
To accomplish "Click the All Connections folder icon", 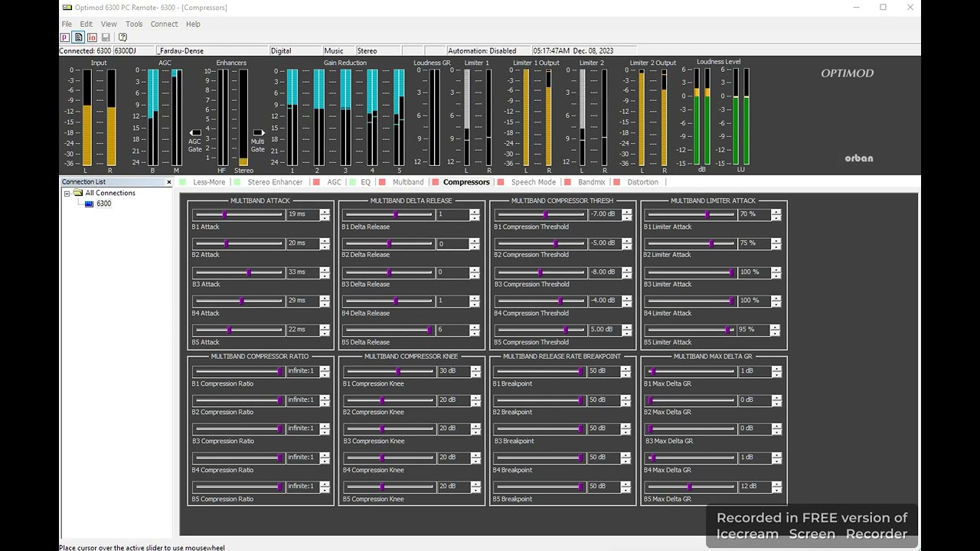I will (x=78, y=193).
